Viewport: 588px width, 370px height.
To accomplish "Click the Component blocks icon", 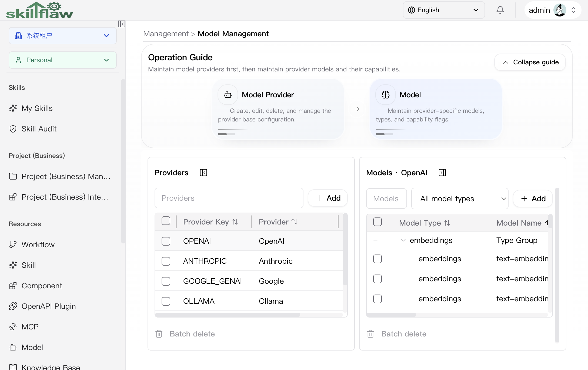I will coord(13,286).
